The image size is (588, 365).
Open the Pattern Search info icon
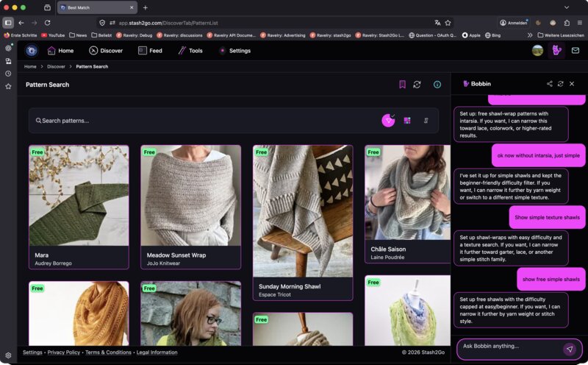[437, 85]
